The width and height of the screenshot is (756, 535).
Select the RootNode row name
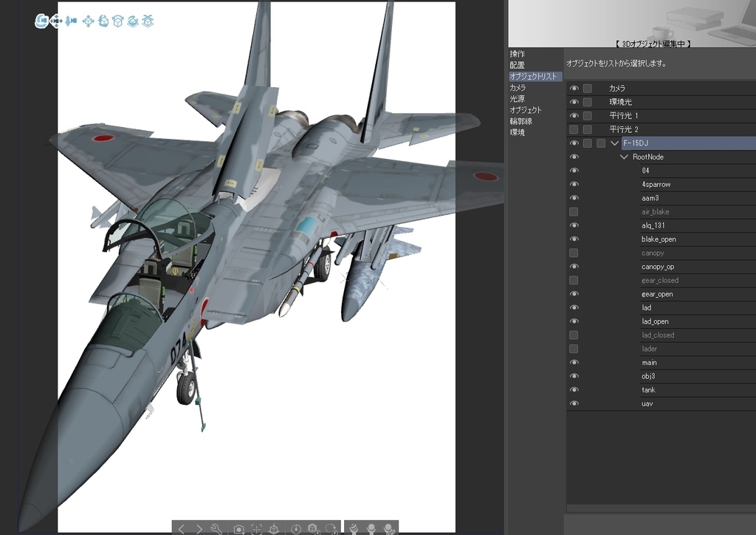648,157
